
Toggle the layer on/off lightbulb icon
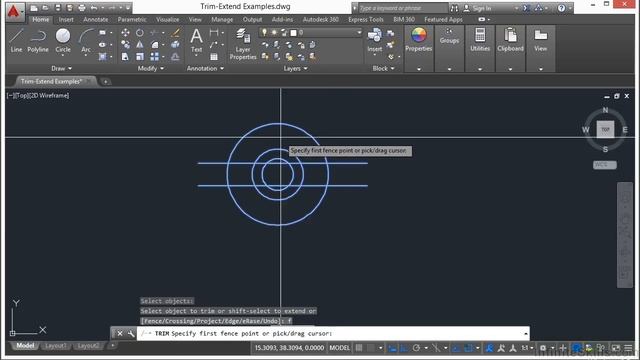(264, 32)
